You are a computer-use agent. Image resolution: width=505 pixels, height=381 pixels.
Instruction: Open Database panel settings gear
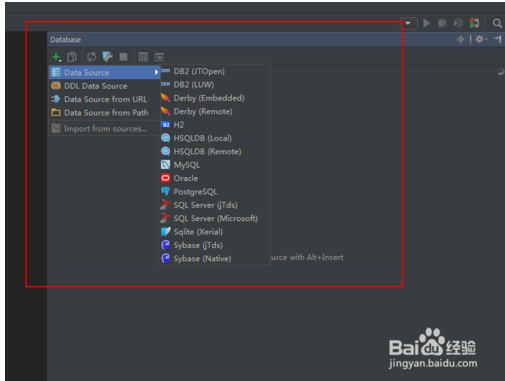[x=481, y=39]
